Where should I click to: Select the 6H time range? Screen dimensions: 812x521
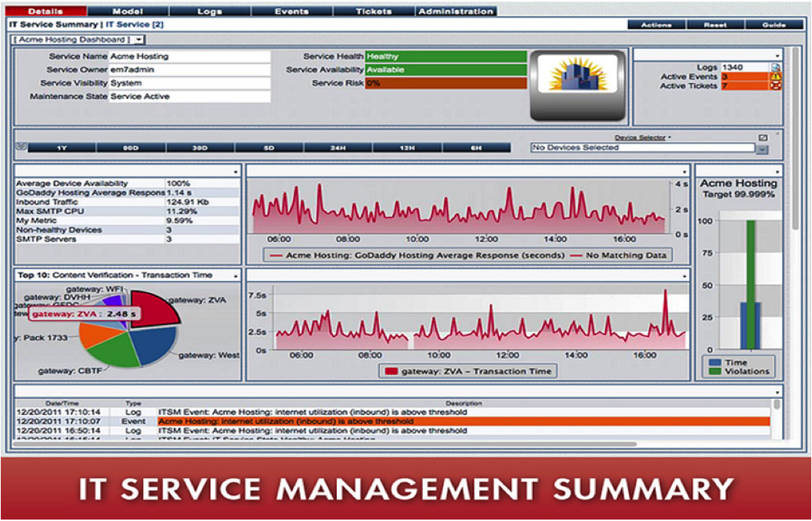(477, 148)
